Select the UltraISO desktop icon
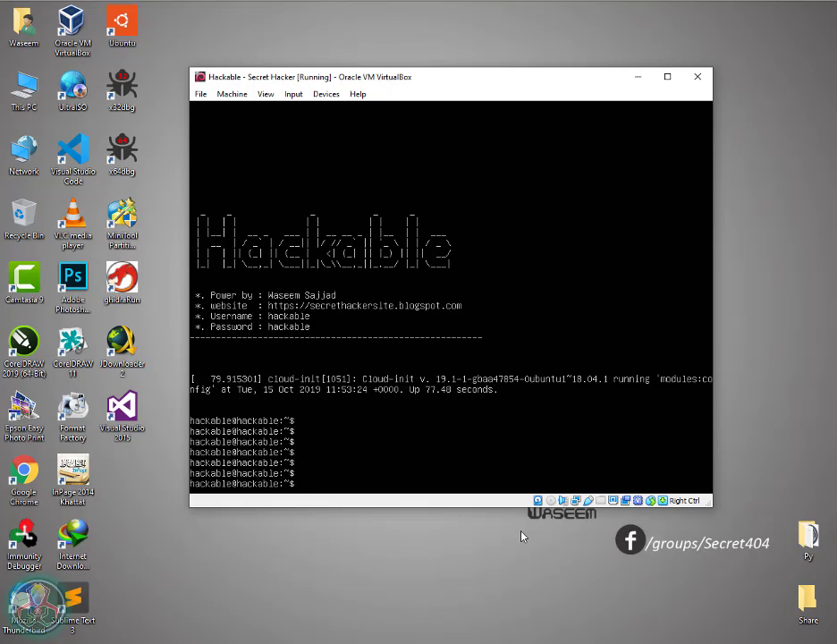Viewport: 837px width, 644px height. tap(72, 90)
